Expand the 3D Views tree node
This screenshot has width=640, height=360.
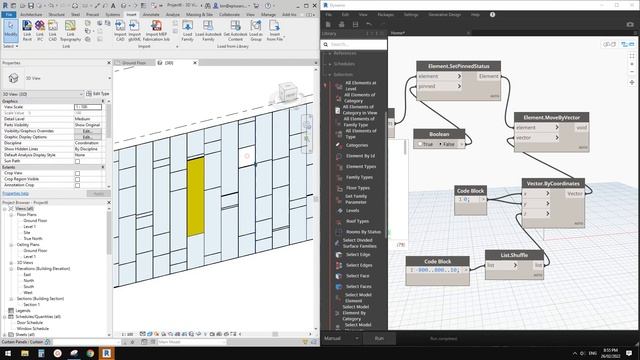pos(11,263)
